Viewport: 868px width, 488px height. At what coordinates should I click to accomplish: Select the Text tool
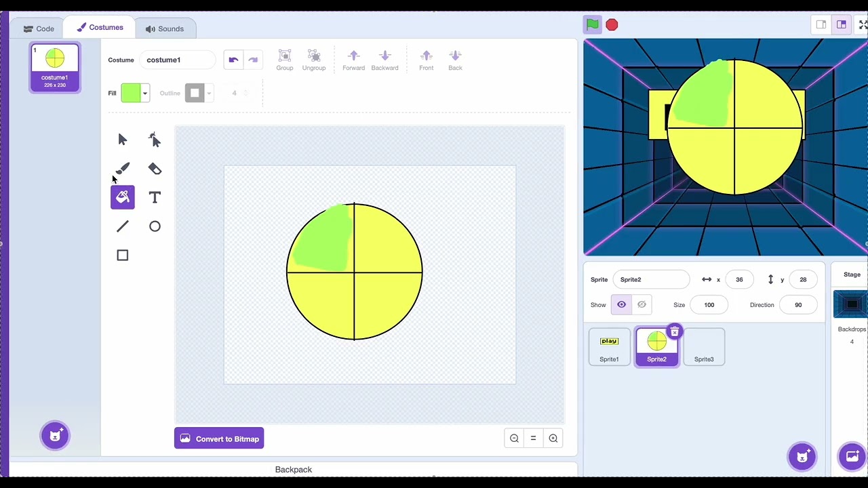click(x=155, y=197)
